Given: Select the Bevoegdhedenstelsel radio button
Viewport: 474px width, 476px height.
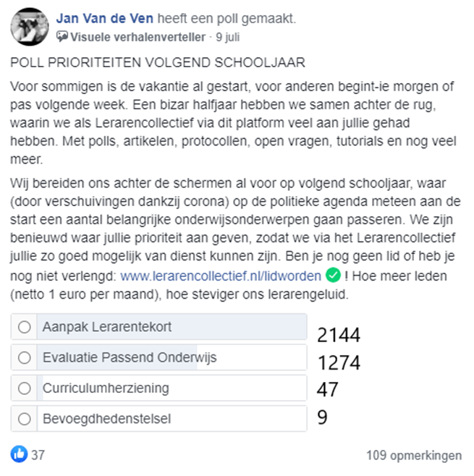Looking at the screenshot, I should pyautogui.click(x=25, y=419).
